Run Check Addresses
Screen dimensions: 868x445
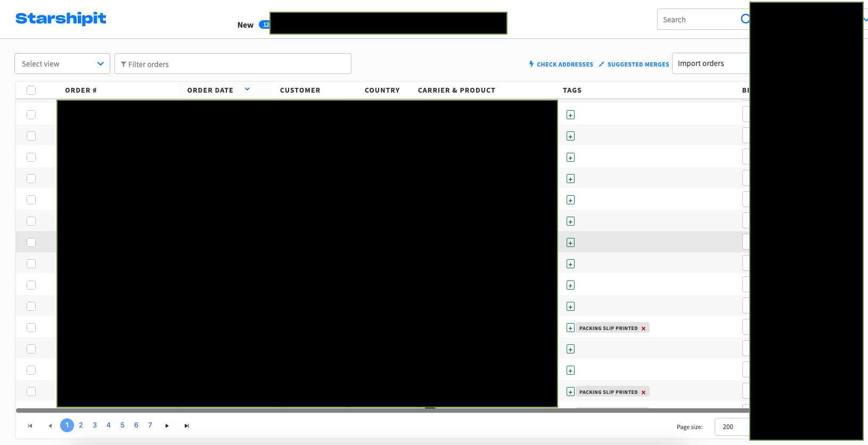click(x=561, y=64)
